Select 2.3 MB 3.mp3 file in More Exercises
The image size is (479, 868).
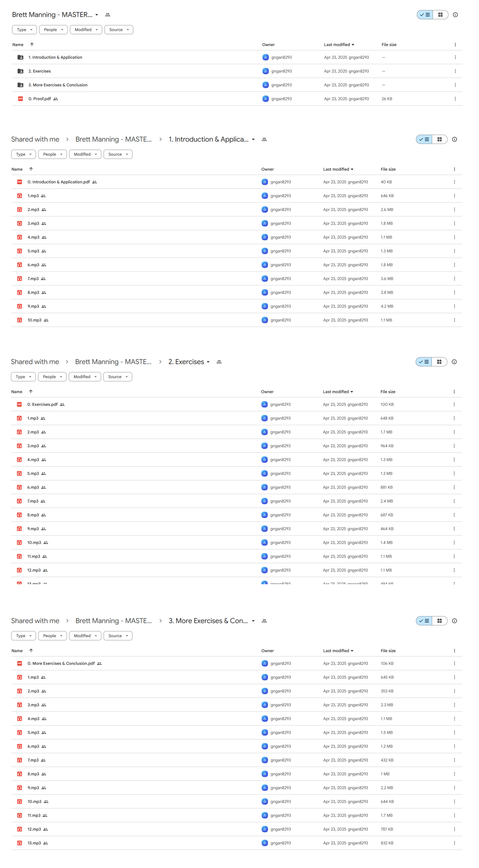pyautogui.click(x=236, y=705)
